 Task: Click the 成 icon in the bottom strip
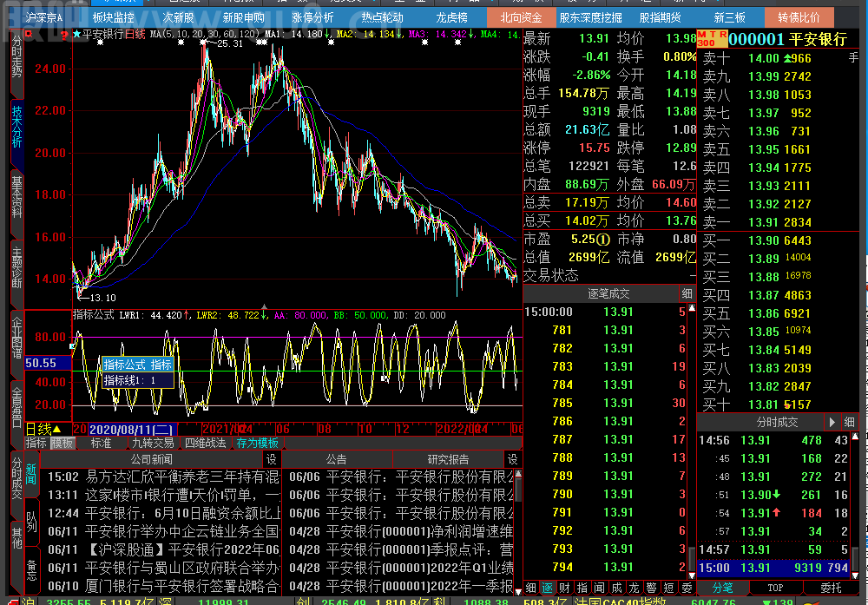pos(616,588)
